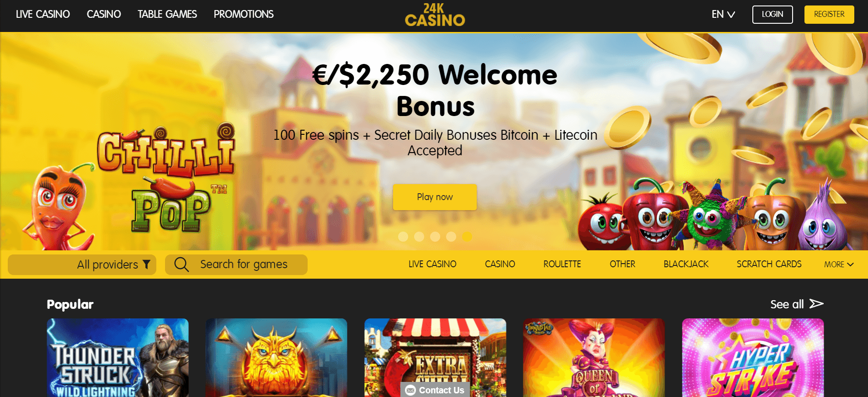Click the See all arrow icon

point(816,304)
